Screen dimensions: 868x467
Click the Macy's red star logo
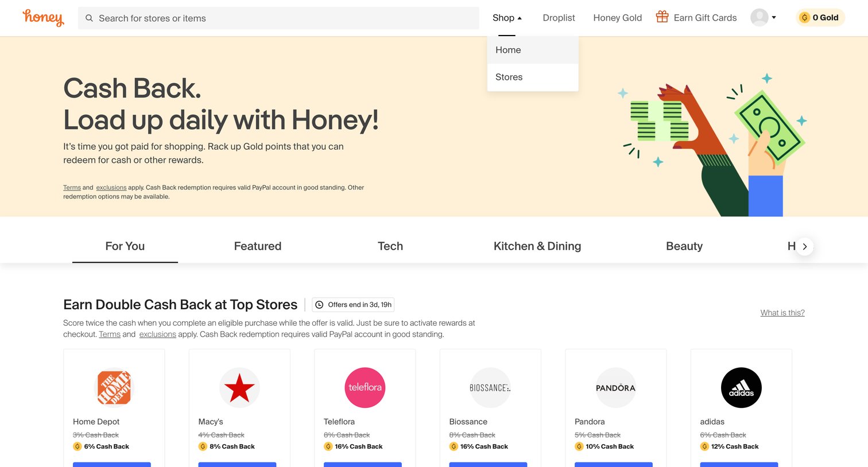(239, 388)
